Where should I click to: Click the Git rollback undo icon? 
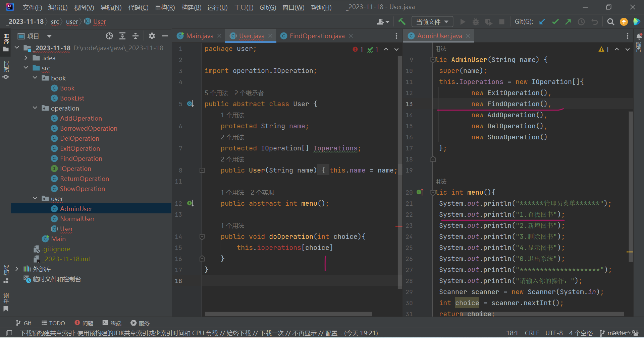[x=595, y=22]
